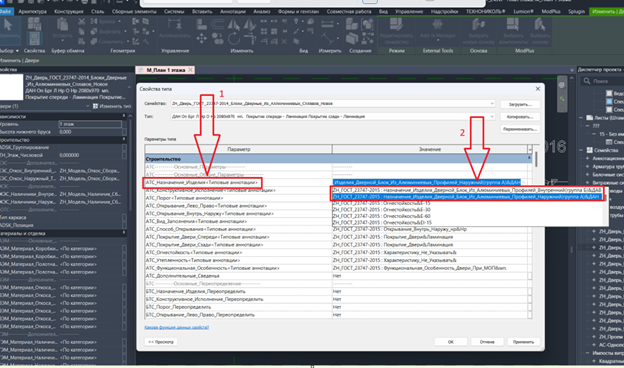Image resolution: width=624 pixels, height=368 pixels.
Task: Click the Отмена button
Action: click(487, 342)
